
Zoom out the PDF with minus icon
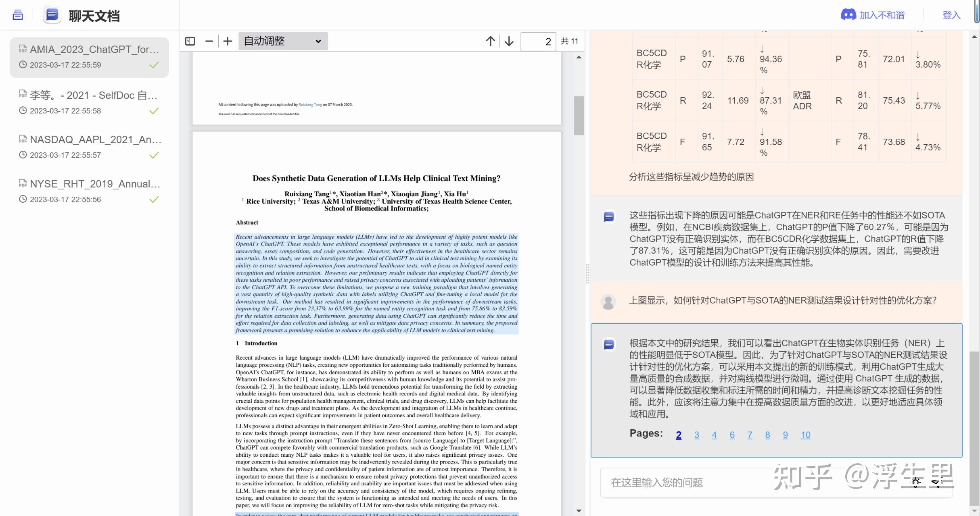209,41
